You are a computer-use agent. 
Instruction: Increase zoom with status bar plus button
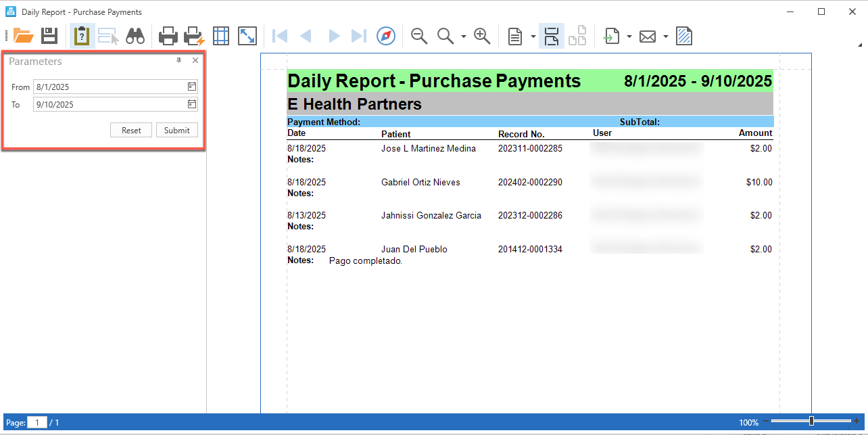click(857, 421)
